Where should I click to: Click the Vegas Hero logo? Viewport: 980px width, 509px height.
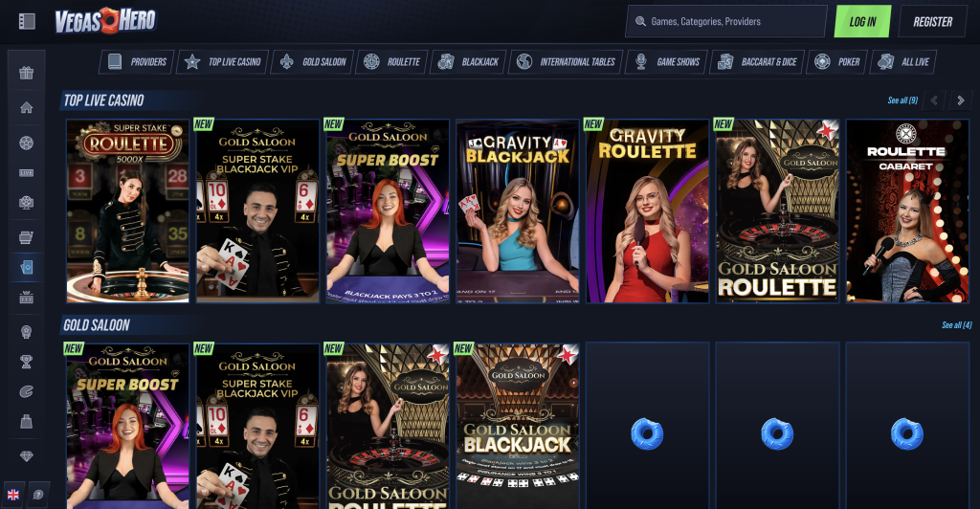105,21
